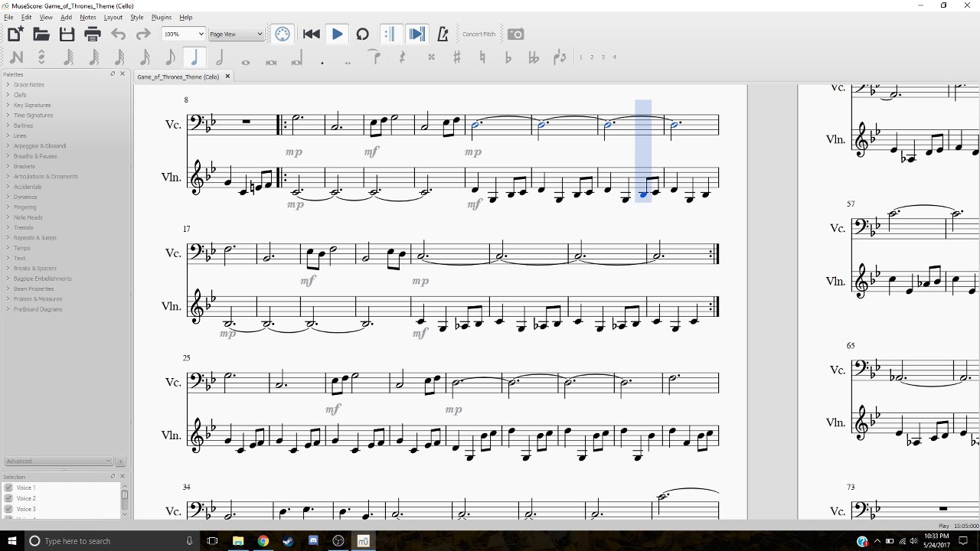Rewind playback to start
Image resolution: width=980 pixels, height=551 pixels.
tap(311, 34)
